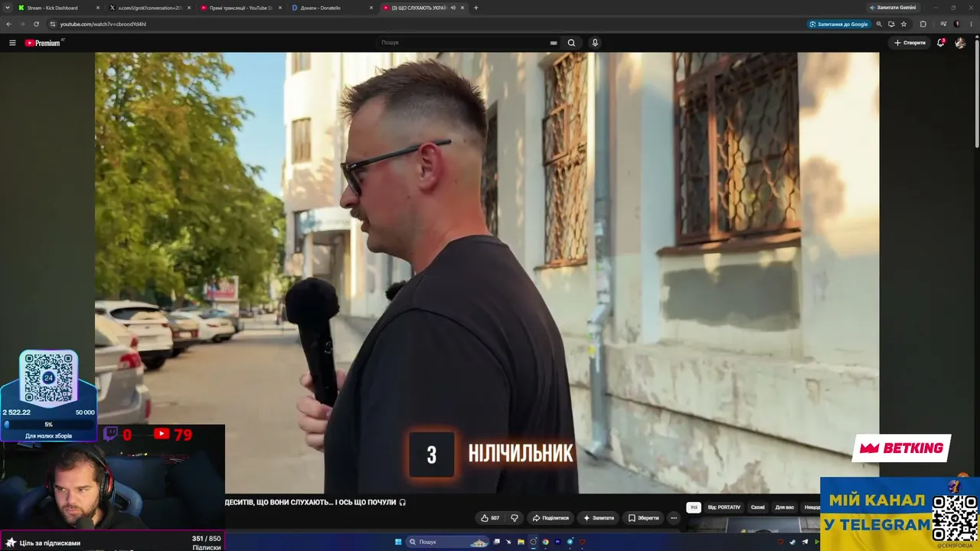The width and height of the screenshot is (980, 551).
Task: Start voice search with the microphone icon
Action: tap(595, 43)
